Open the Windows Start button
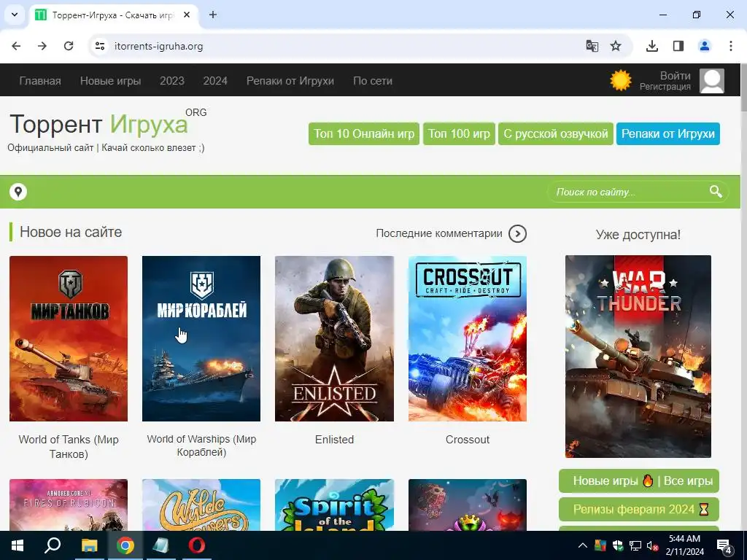747x560 pixels. [18, 545]
